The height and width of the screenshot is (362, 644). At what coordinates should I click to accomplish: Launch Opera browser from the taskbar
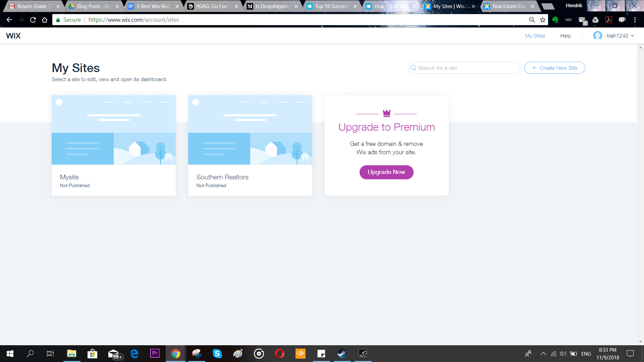point(279,354)
